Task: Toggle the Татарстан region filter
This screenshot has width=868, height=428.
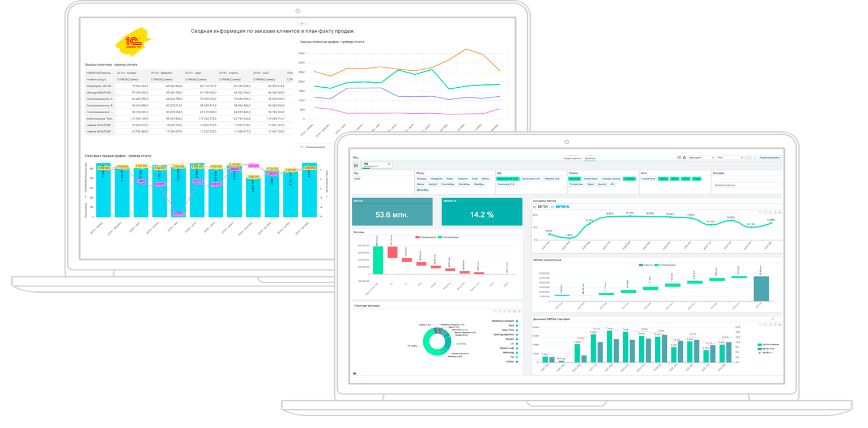Action: click(576, 185)
